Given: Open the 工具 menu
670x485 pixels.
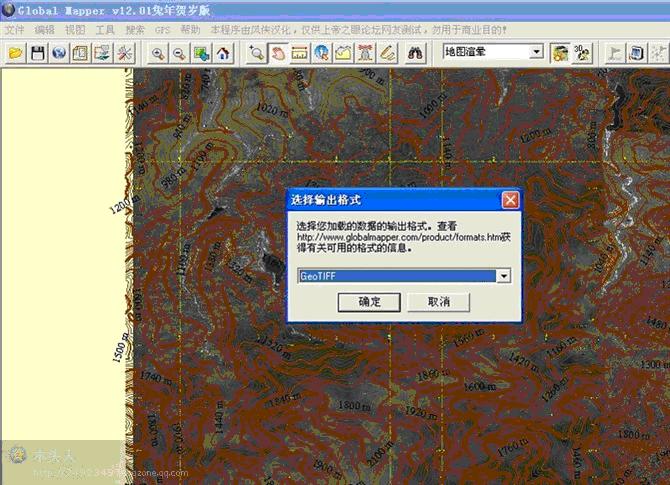Looking at the screenshot, I should 105,30.
